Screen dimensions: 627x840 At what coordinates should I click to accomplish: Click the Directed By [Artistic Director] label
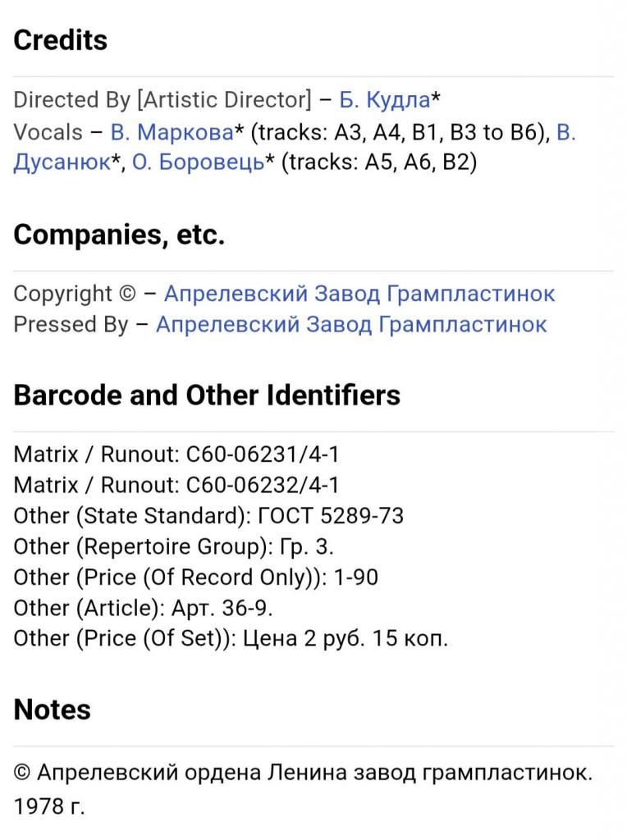pos(162,101)
